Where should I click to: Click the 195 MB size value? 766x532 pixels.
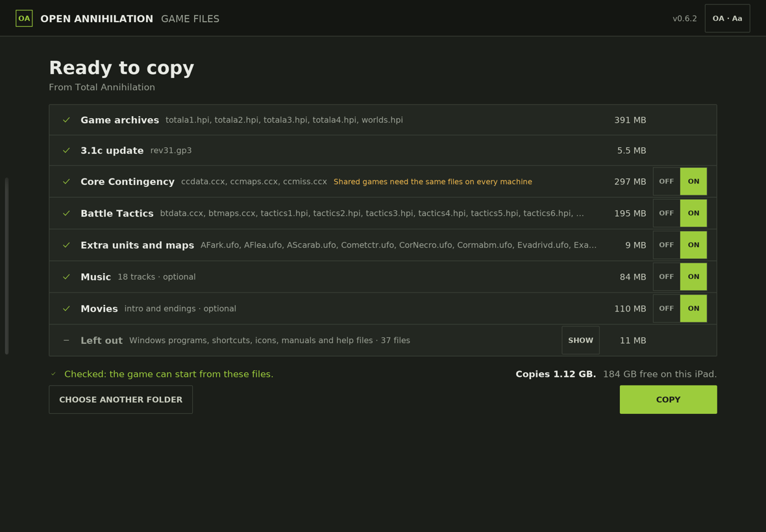tap(630, 213)
